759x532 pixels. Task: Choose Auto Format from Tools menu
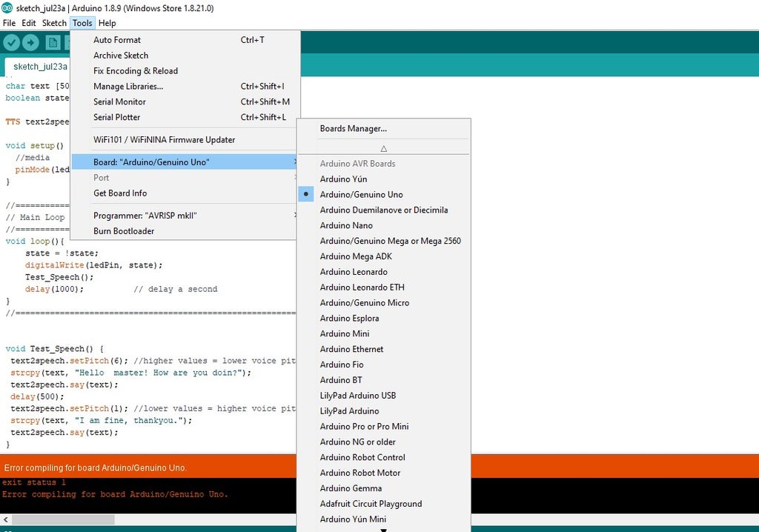[184, 40]
